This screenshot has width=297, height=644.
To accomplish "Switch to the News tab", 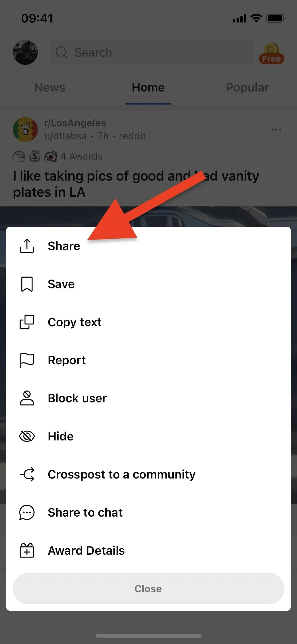I will click(x=50, y=88).
